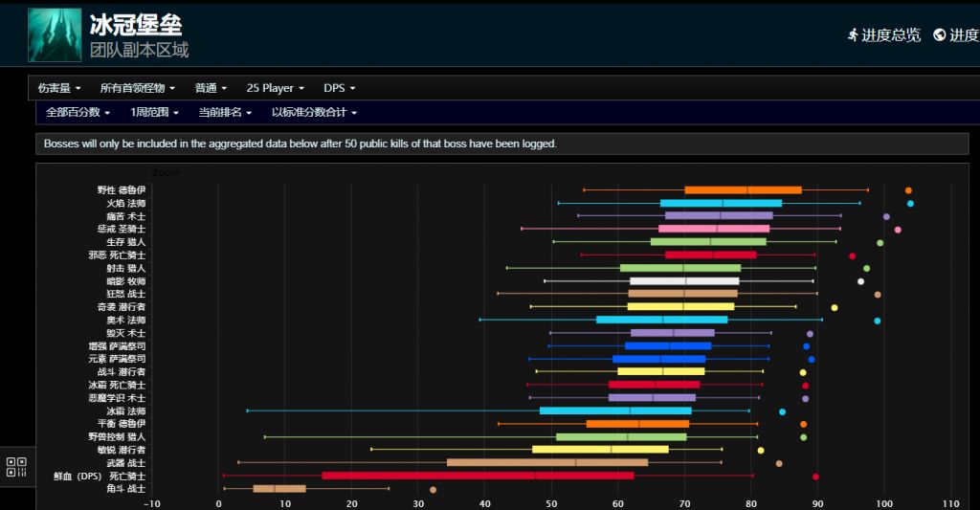Open the 全部百分数 percentile dropdown
980x510 pixels.
pos(78,113)
